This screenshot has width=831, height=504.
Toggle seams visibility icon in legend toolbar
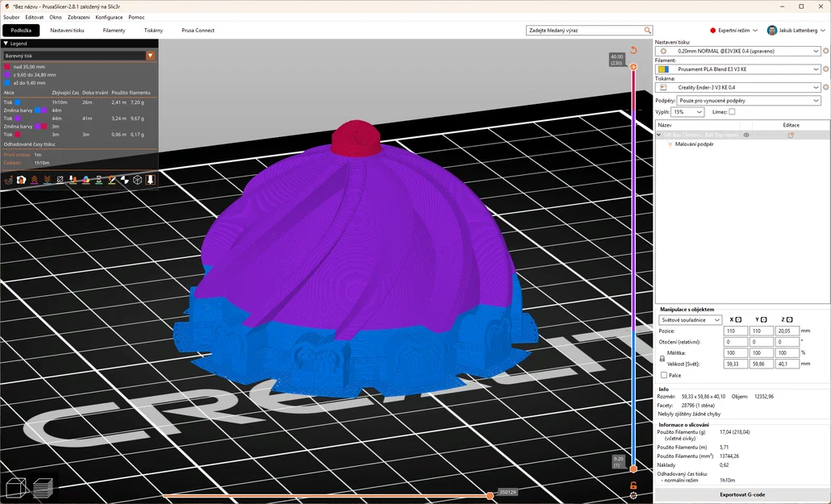pyautogui.click(x=60, y=180)
